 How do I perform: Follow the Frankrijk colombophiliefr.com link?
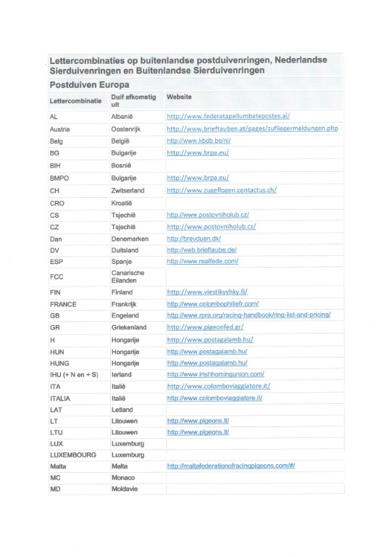[213, 304]
